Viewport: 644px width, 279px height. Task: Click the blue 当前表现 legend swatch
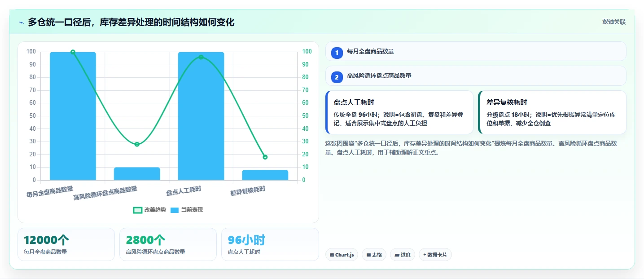pos(175,210)
